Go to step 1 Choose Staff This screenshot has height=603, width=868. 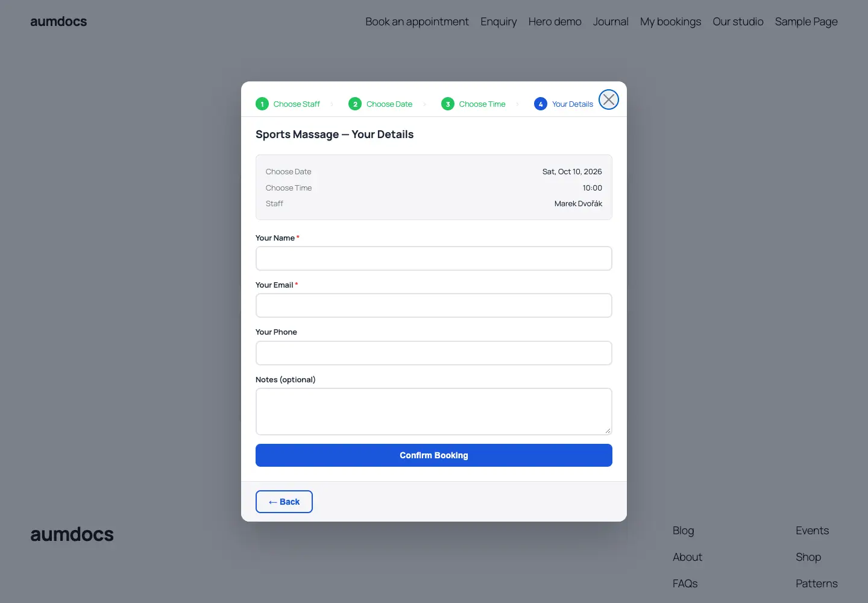[x=288, y=104]
